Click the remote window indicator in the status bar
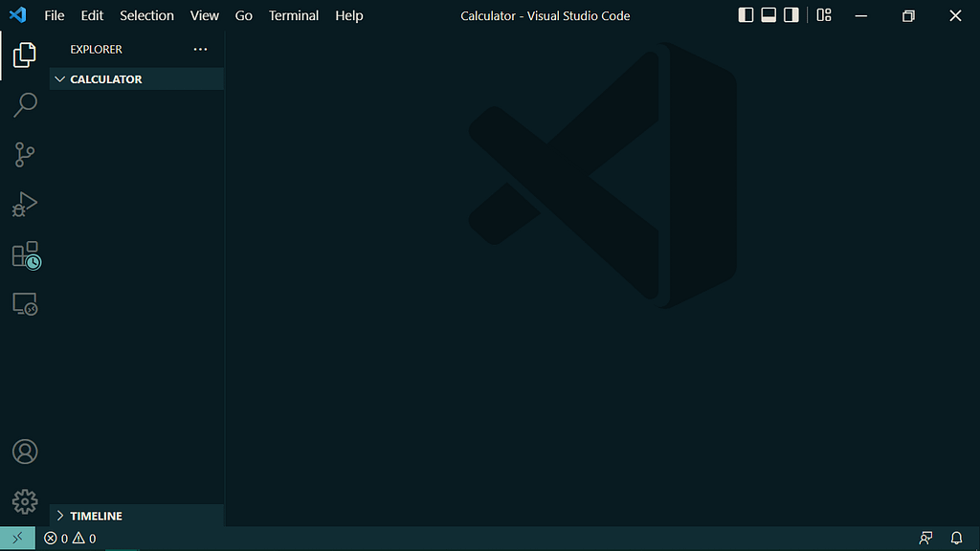 coord(17,538)
